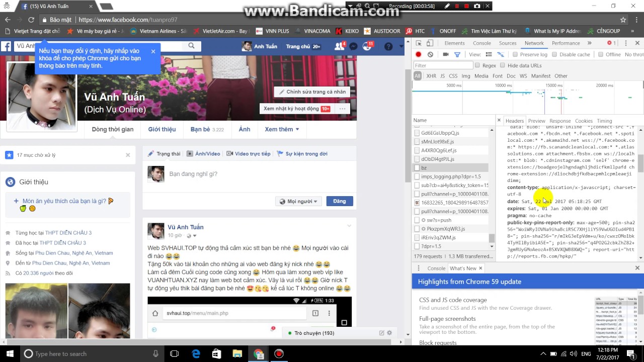This screenshot has width=644, height=362.
Task: Switch to the DevTools Console panel tab
Action: point(481,43)
